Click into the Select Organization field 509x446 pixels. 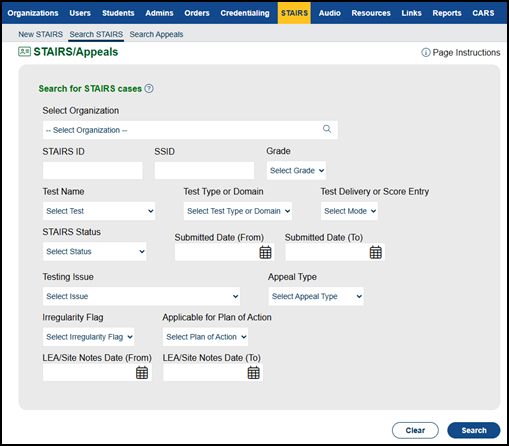(190, 130)
